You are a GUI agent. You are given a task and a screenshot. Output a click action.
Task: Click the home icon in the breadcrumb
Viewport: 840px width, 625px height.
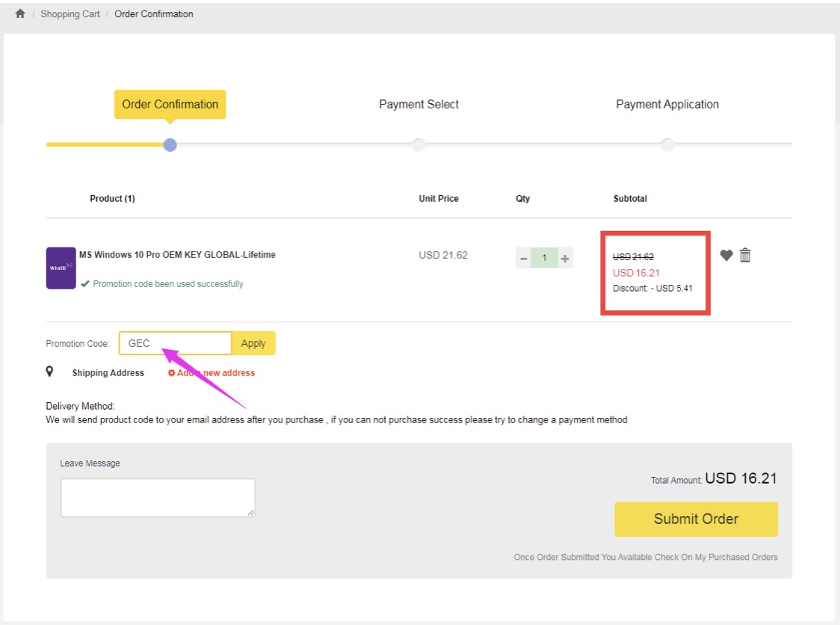tap(19, 13)
